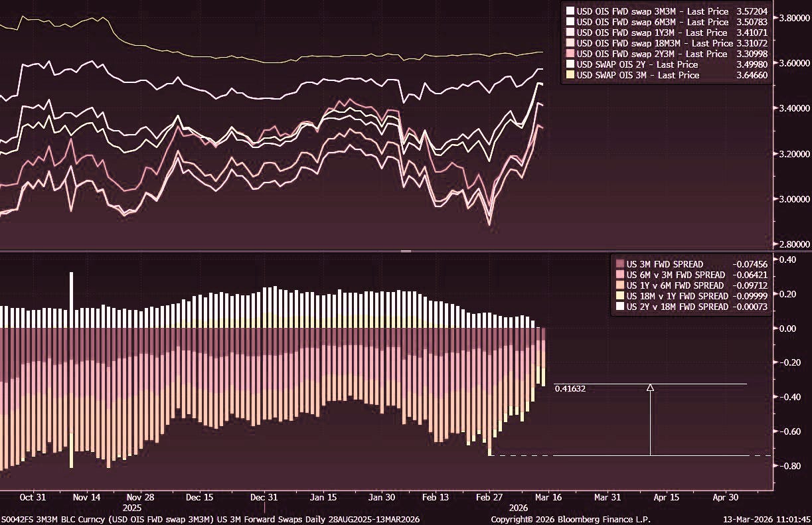Click spread value -0.07456
This screenshot has width=812, height=525.
click(750, 263)
